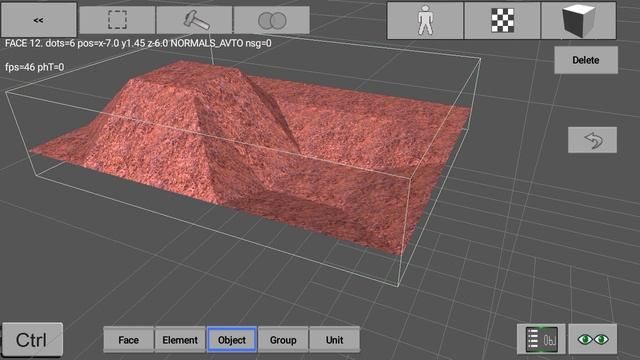Select the dashed rectangle selection tool

pyautogui.click(x=117, y=20)
